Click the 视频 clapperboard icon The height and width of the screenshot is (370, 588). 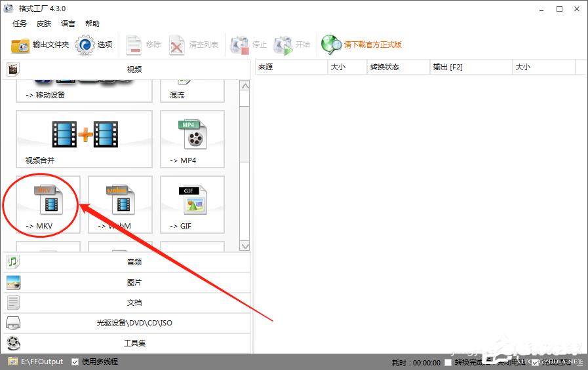point(13,69)
